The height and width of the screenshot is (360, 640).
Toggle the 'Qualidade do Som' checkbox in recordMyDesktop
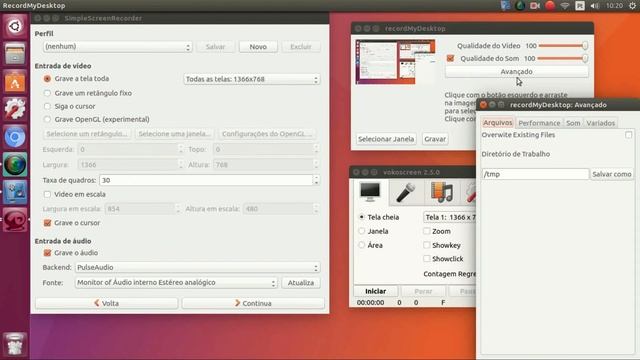(450, 58)
